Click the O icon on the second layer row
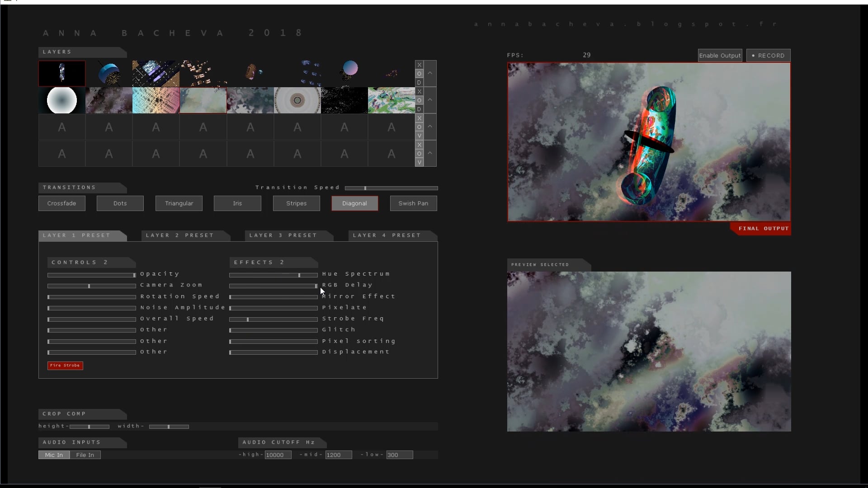The height and width of the screenshot is (488, 868). [420, 101]
